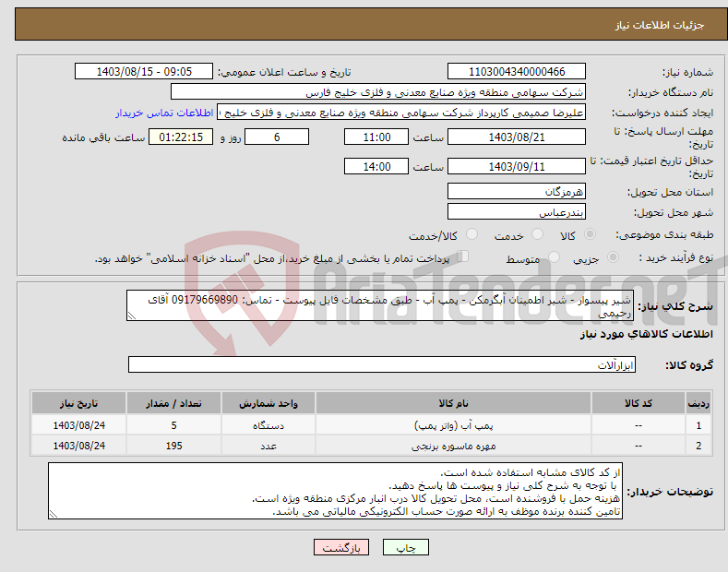
Task: Click the row number 2 cell
Action: pyautogui.click(x=698, y=446)
